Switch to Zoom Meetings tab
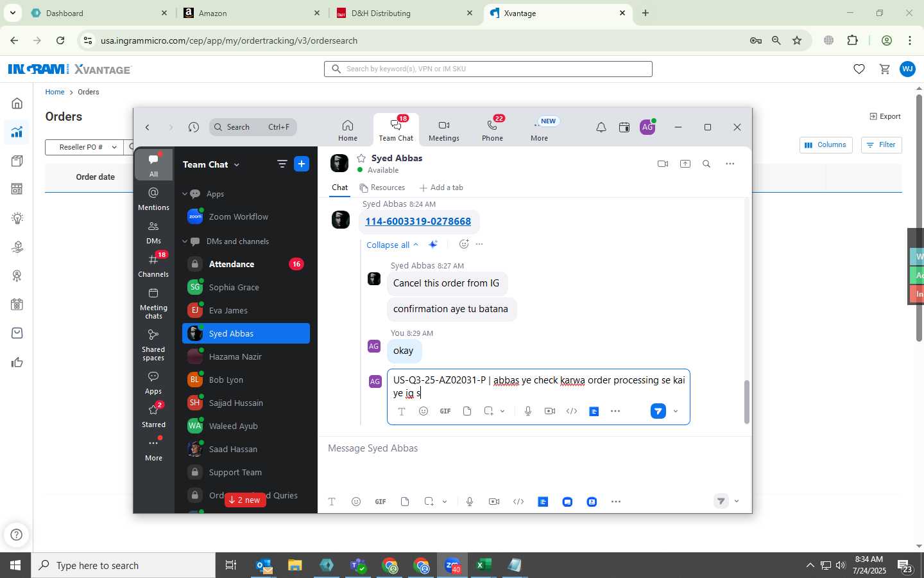This screenshot has height=578, width=924. pos(444,130)
